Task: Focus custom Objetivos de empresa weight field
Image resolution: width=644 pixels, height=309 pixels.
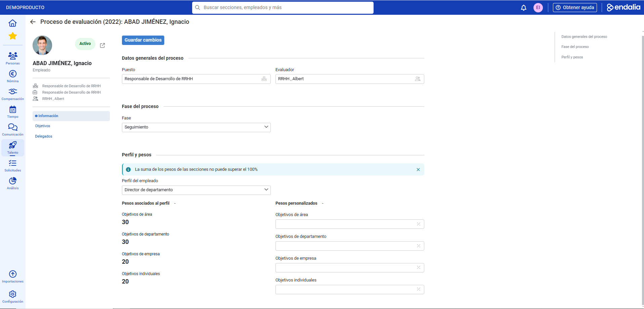Action: click(x=350, y=268)
